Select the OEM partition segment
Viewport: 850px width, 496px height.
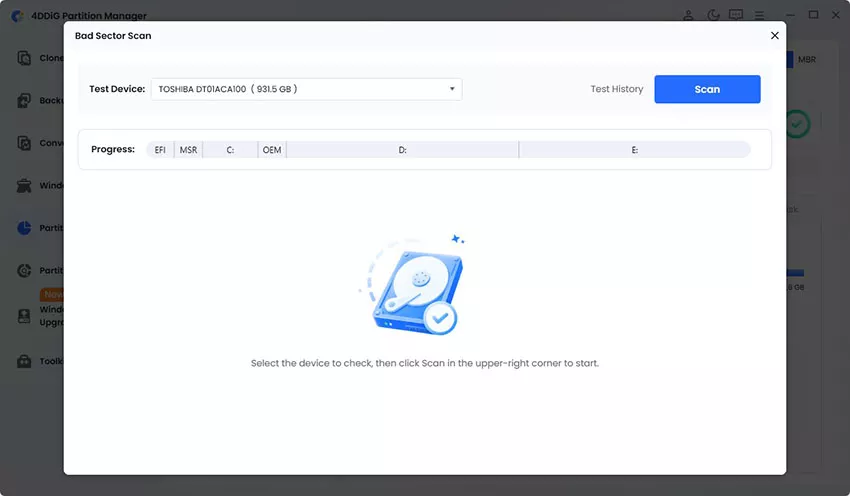click(x=272, y=150)
